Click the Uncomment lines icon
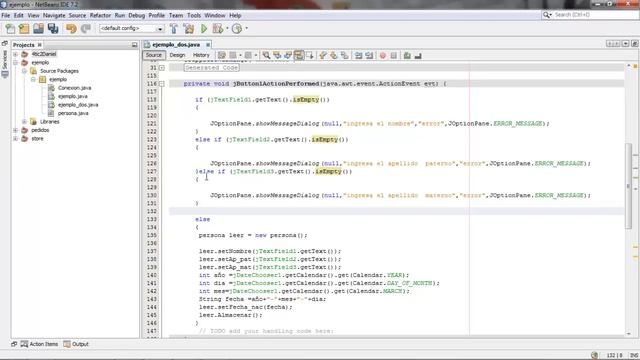Screen dimensions: 640x360 (418, 55)
